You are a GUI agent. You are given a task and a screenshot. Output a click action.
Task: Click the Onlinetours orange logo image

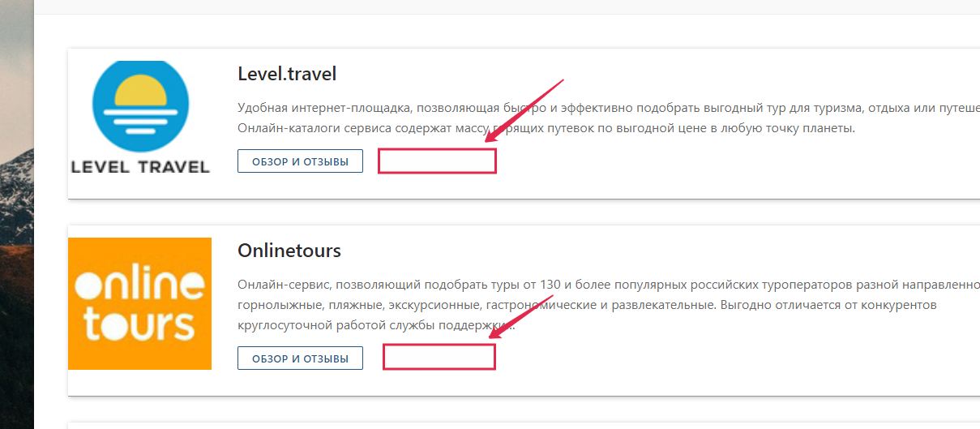pos(139,303)
